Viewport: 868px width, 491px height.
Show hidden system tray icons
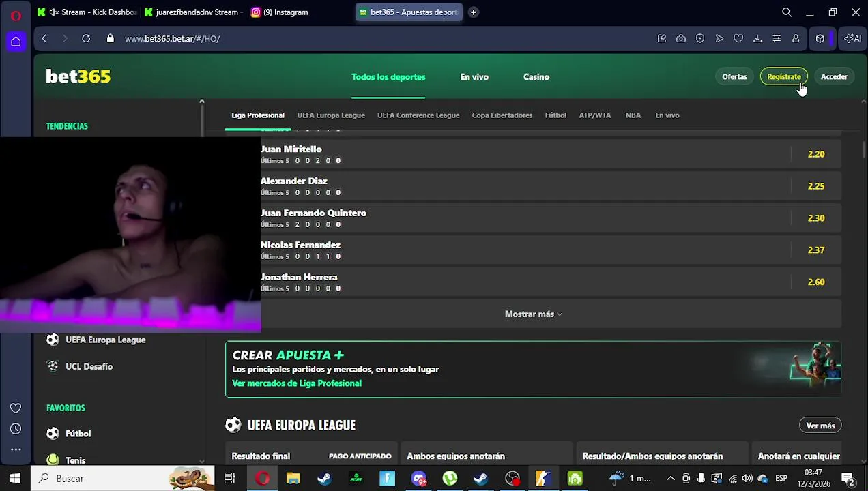(x=670, y=479)
